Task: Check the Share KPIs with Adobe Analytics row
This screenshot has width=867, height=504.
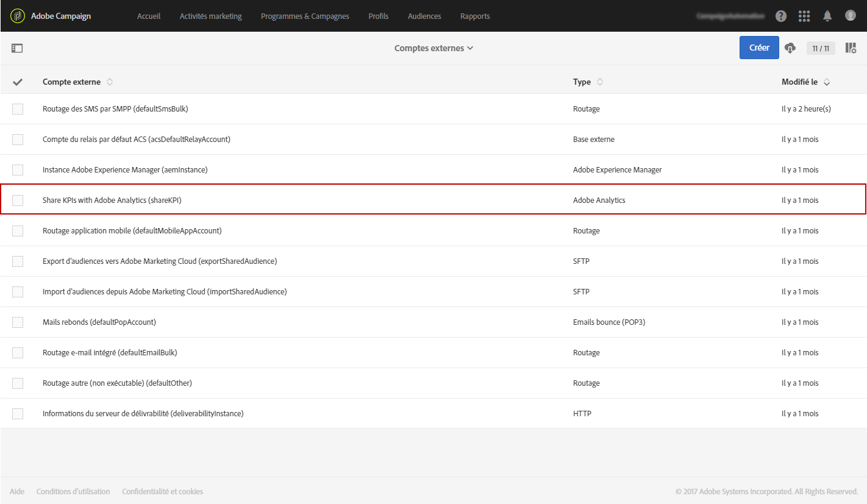Action: (x=18, y=201)
